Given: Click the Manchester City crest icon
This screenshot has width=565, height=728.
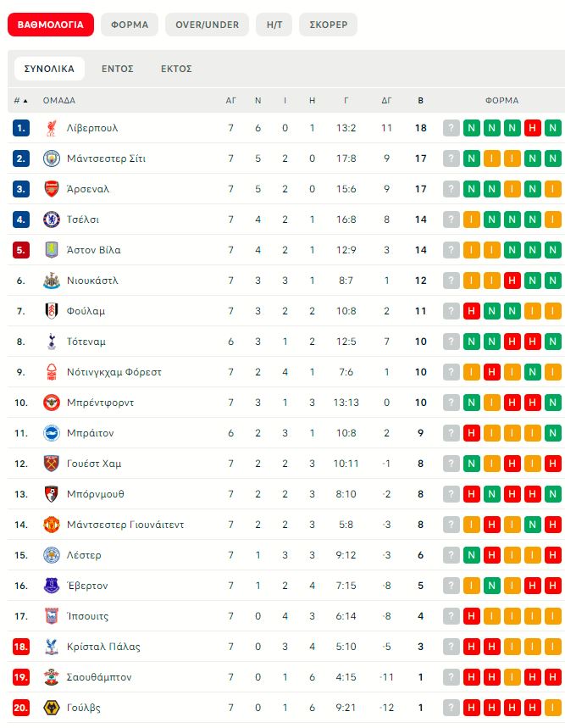Looking at the screenshot, I should (52, 158).
